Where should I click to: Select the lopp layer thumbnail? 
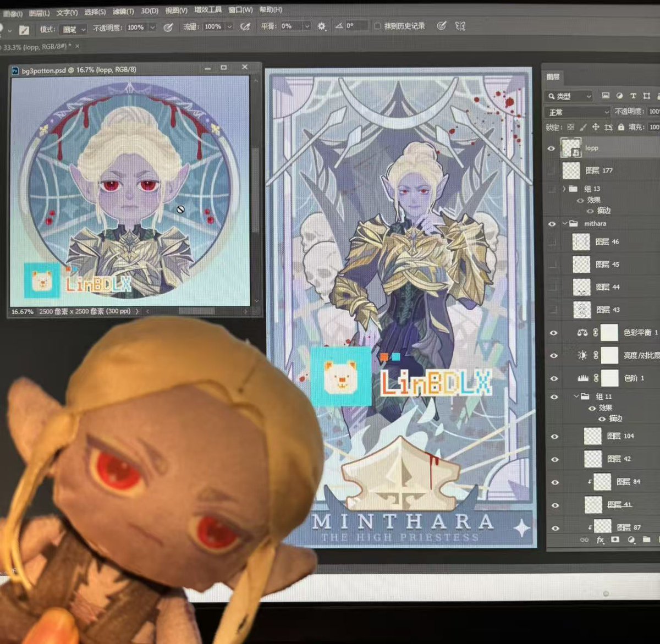[x=571, y=147]
